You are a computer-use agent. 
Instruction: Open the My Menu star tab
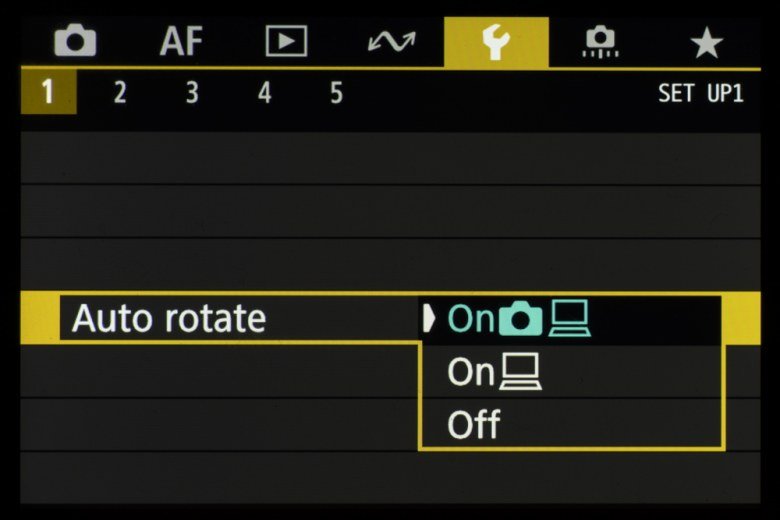(706, 42)
